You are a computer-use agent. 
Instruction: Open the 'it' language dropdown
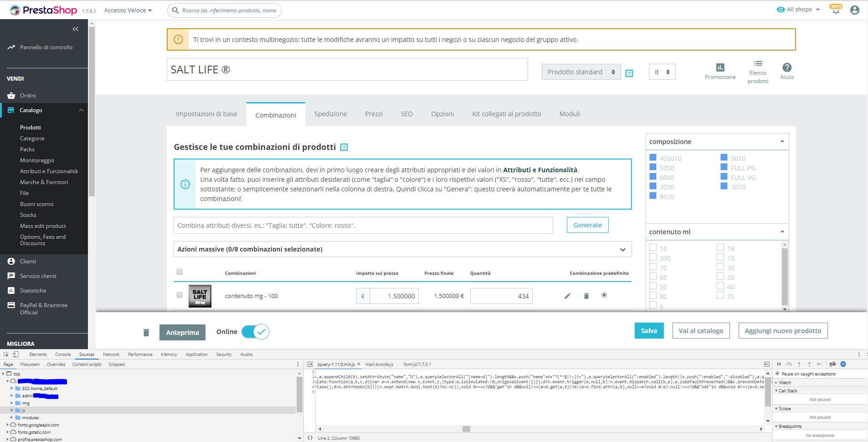662,72
